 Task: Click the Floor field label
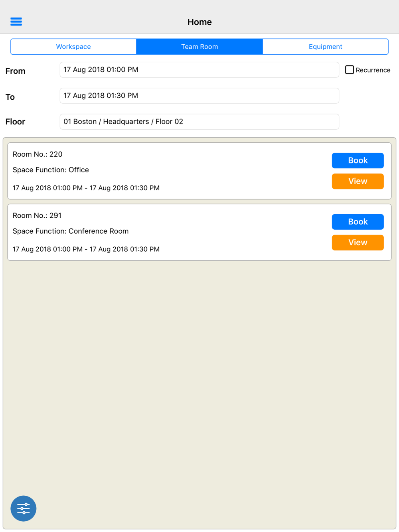tap(16, 122)
